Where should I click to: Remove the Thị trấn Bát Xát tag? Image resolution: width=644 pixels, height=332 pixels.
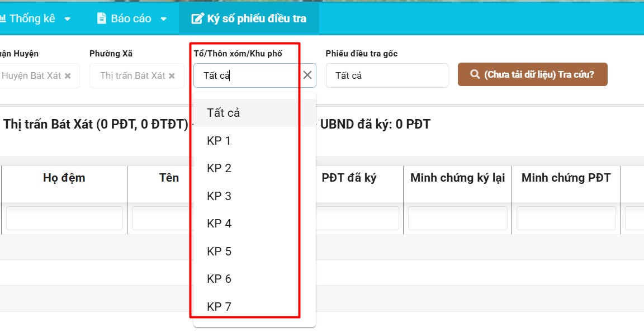coord(172,76)
